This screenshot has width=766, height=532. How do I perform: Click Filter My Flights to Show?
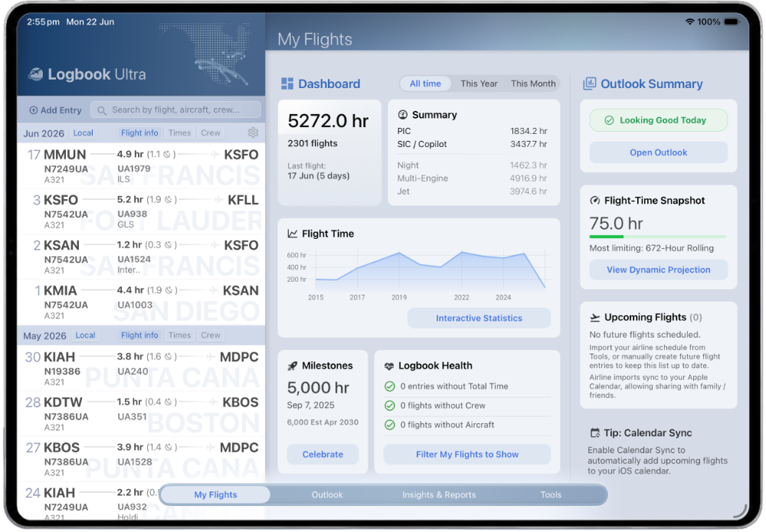click(x=467, y=455)
